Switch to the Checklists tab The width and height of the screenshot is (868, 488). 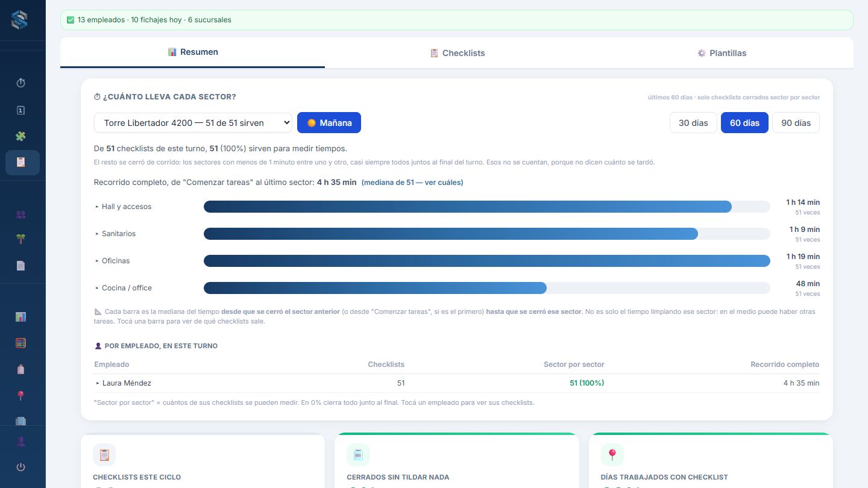point(457,53)
